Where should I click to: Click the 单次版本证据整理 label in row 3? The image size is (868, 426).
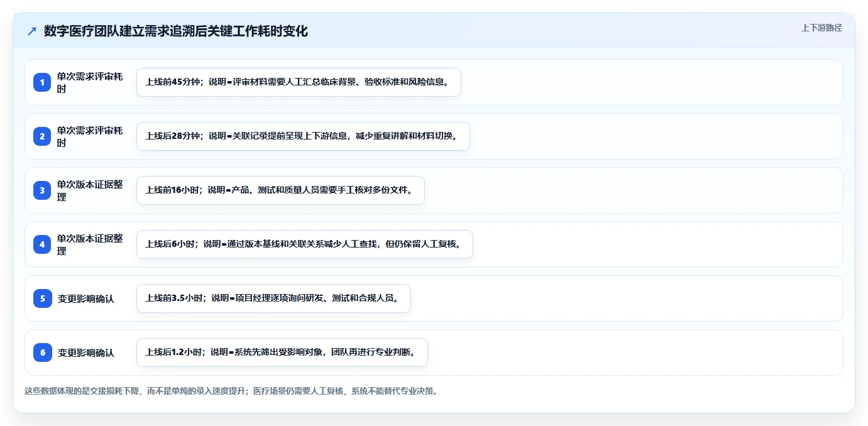coord(90,190)
